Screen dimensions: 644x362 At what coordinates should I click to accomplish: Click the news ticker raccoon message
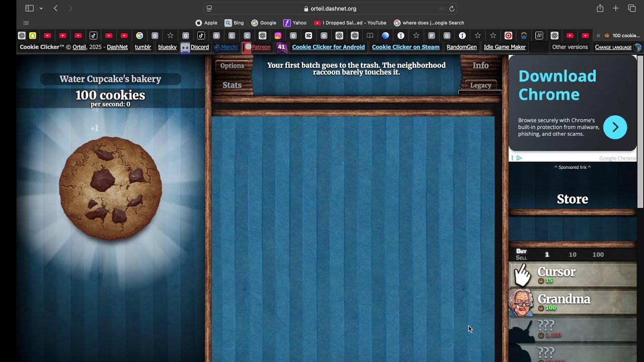pos(356,69)
